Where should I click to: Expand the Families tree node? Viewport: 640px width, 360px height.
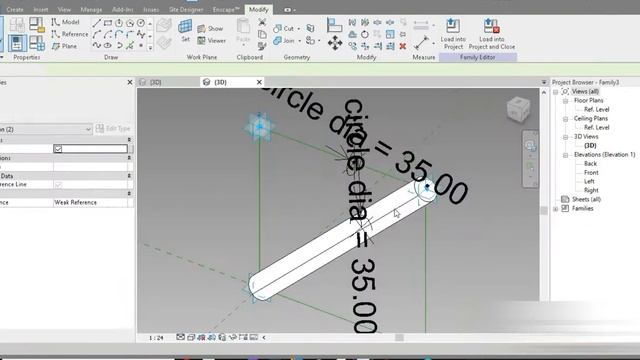(x=556, y=209)
